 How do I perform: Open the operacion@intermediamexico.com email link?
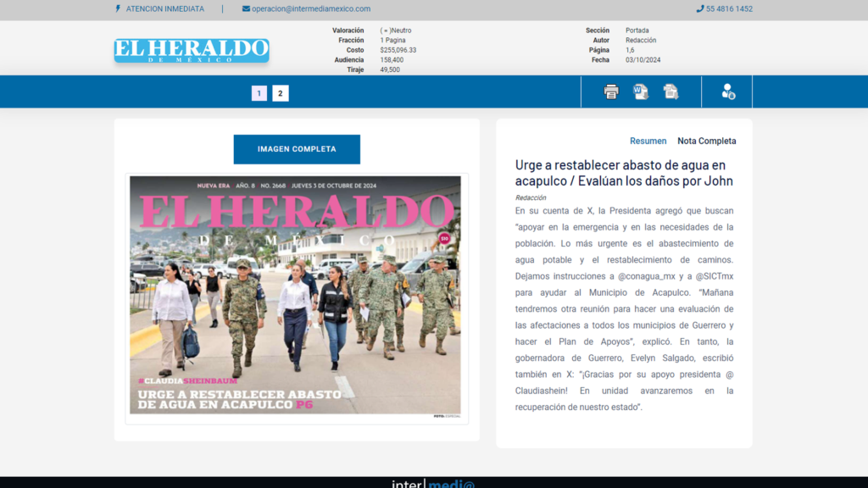point(311,8)
